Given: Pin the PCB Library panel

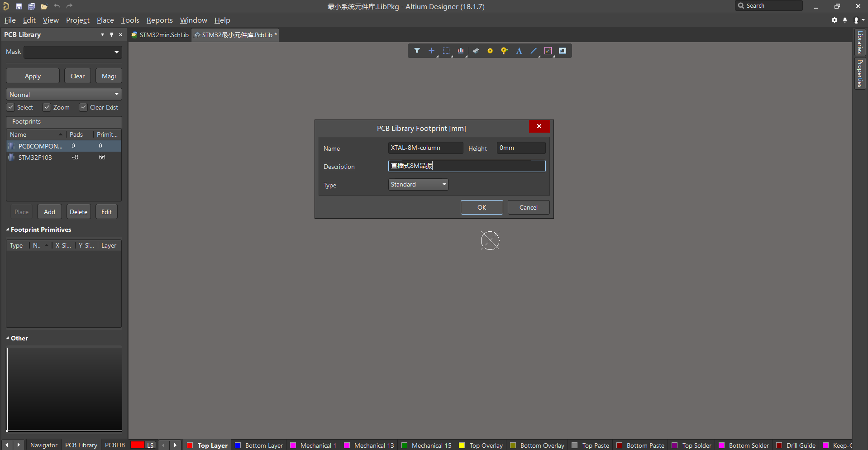Looking at the screenshot, I should 111,34.
